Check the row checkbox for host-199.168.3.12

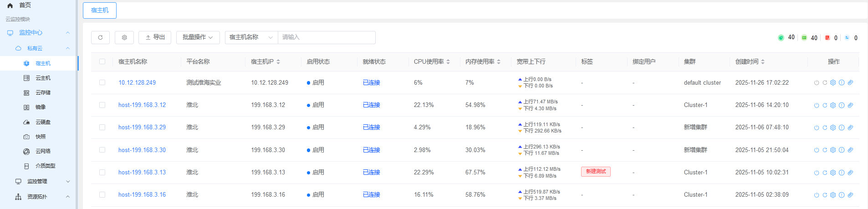tap(102, 105)
